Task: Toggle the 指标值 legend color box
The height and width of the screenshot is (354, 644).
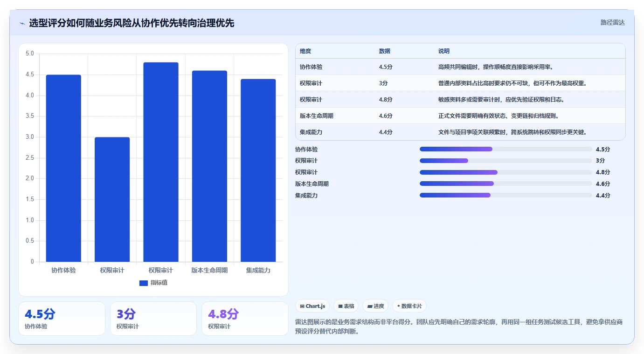Action: (x=144, y=283)
